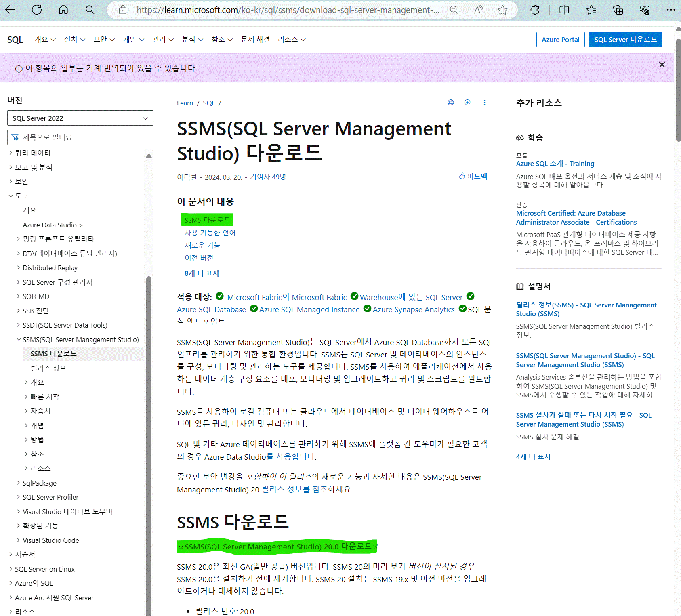Screen dimensions: 681x616
Task: Open collections icon
Action: [618, 10]
